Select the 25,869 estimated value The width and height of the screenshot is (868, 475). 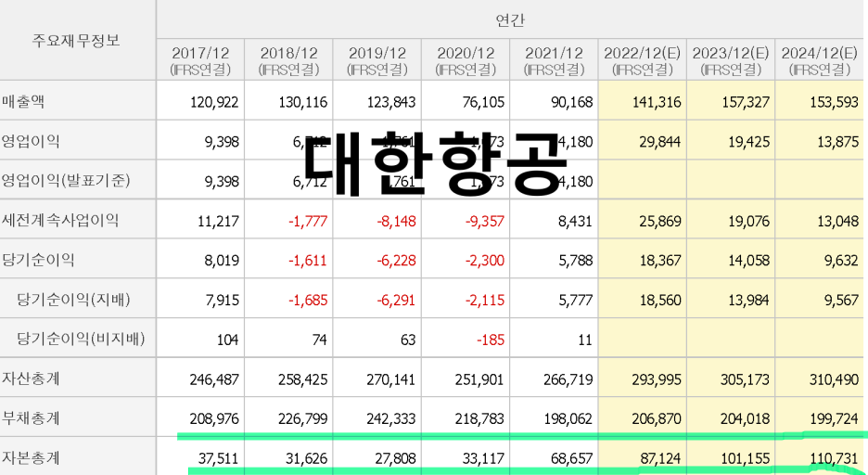pyautogui.click(x=660, y=222)
